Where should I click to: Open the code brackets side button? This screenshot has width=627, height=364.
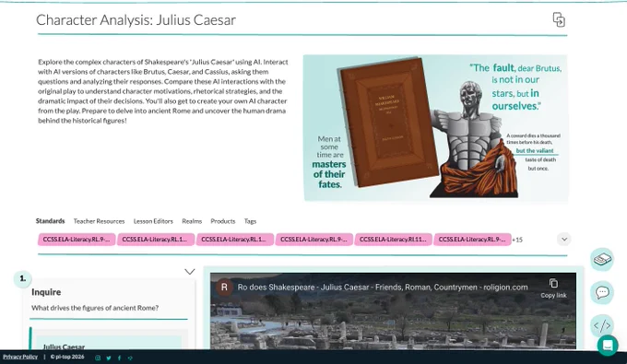click(602, 325)
